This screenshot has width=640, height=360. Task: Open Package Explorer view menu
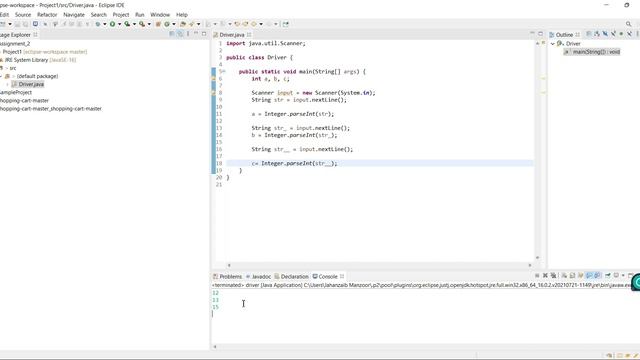(188, 34)
